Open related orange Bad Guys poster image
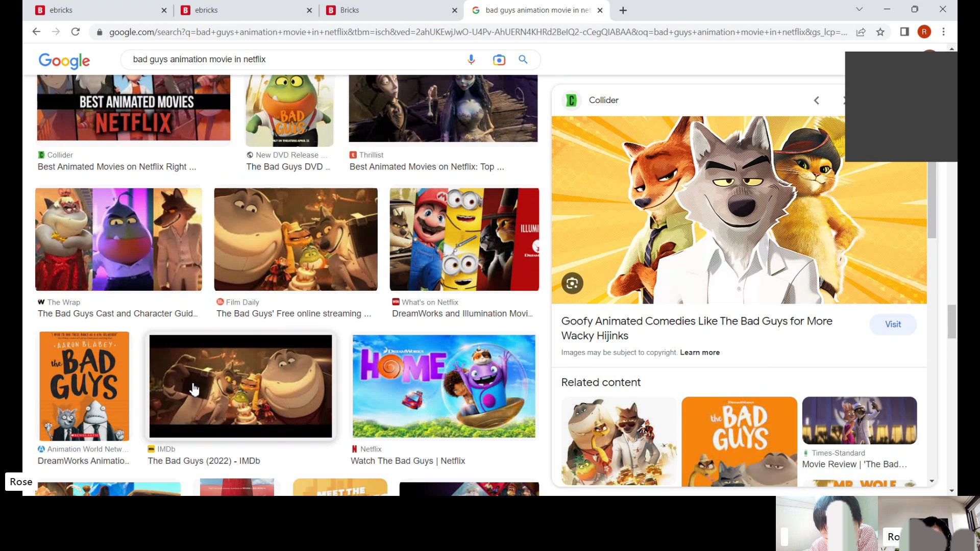The image size is (980, 551). (x=739, y=441)
